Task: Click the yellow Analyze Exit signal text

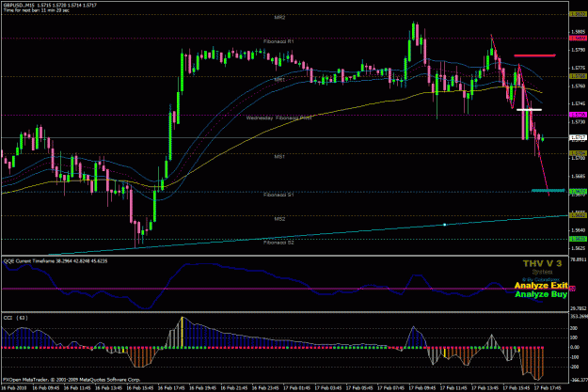Action: (541, 286)
